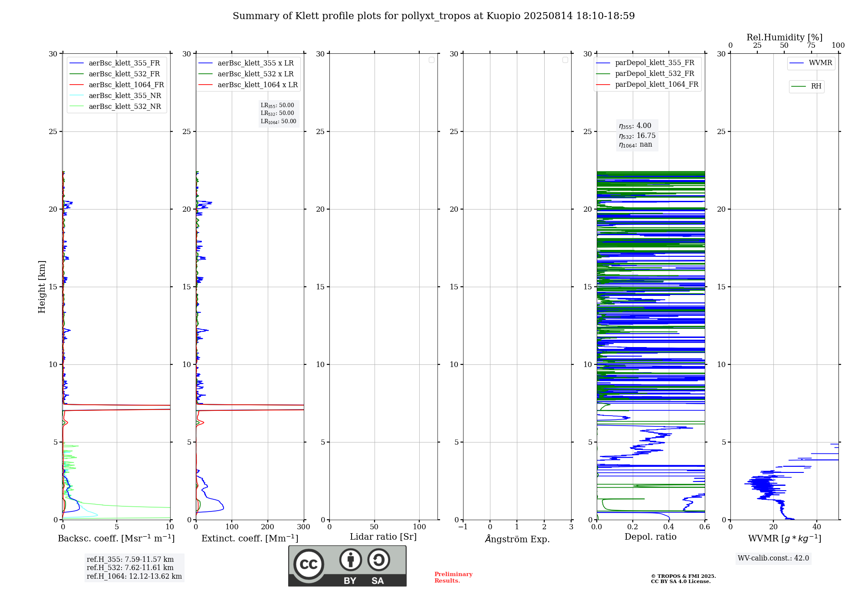Click the parDepol_klett_1064_FR legend entry

648,85
